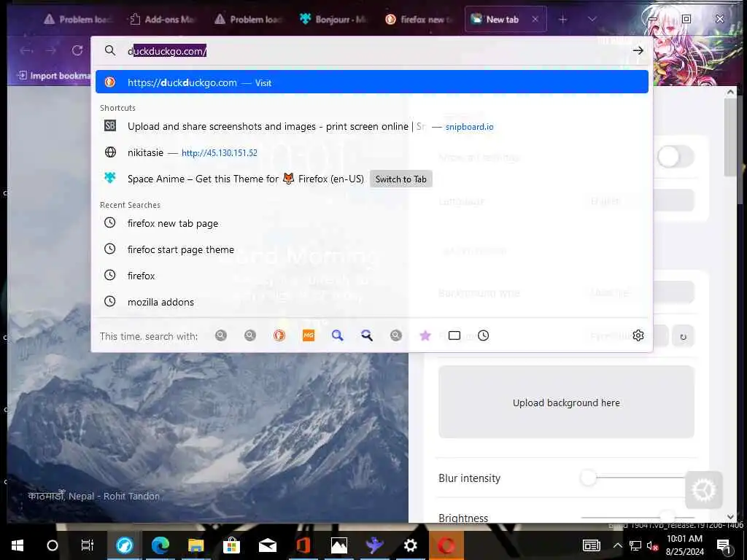
Task: Select recent search 'firefox'
Action: tap(371, 275)
